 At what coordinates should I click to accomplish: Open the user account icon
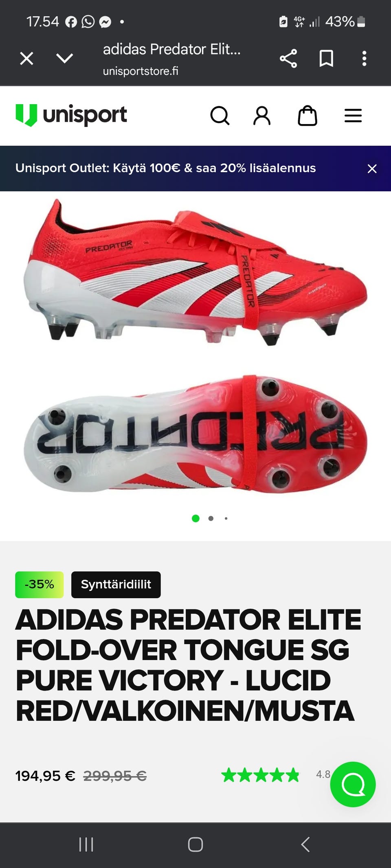click(262, 116)
